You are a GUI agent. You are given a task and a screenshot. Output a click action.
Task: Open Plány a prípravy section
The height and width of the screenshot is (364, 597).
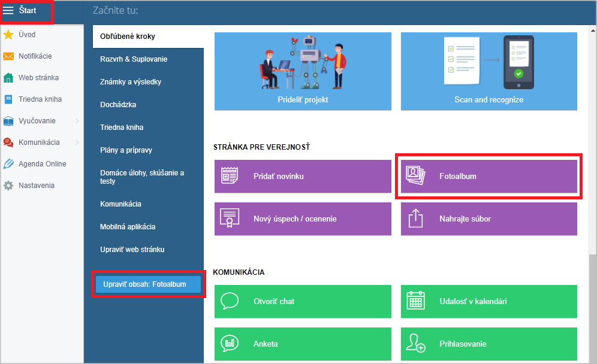(126, 150)
